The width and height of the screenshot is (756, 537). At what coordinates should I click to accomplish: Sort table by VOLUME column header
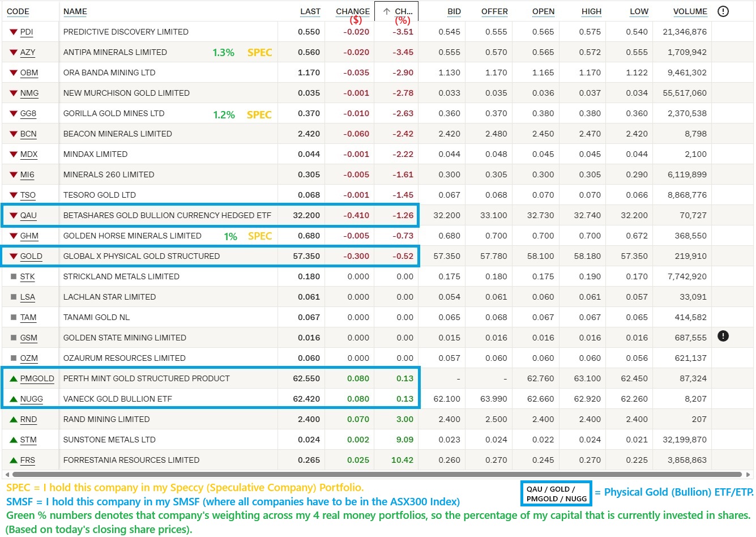click(x=690, y=11)
